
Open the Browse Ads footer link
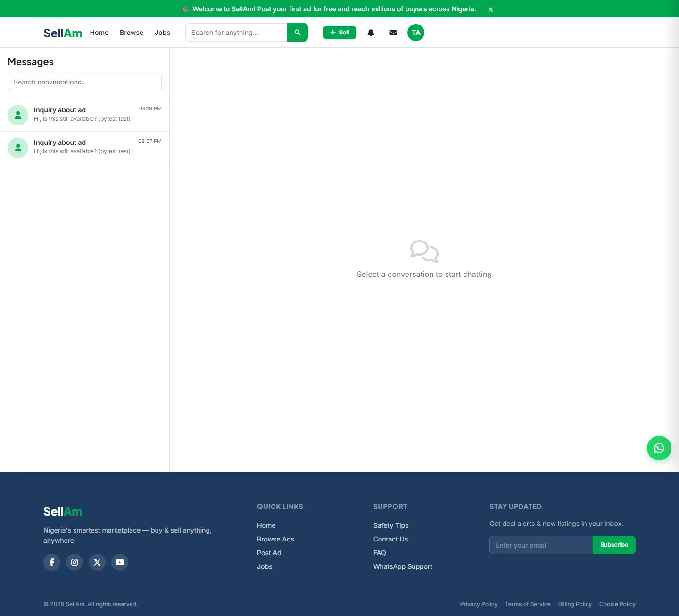(275, 539)
